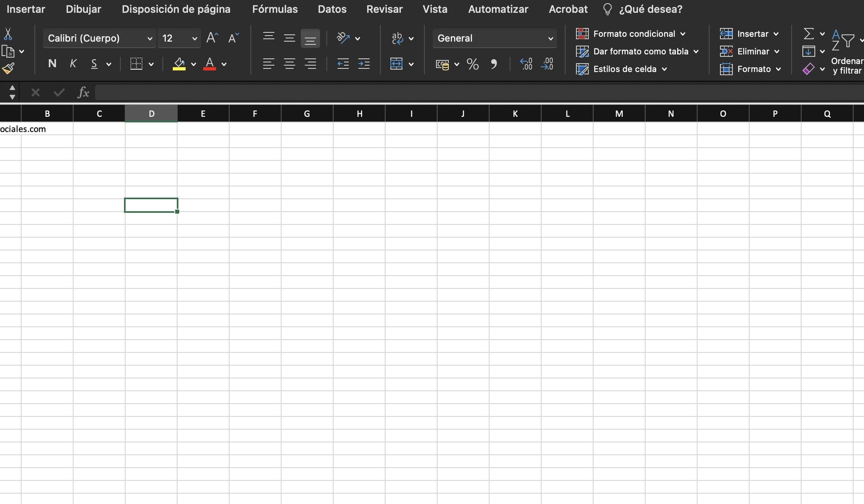Align text to the vertical middle
This screenshot has width=864, height=504.
[290, 38]
